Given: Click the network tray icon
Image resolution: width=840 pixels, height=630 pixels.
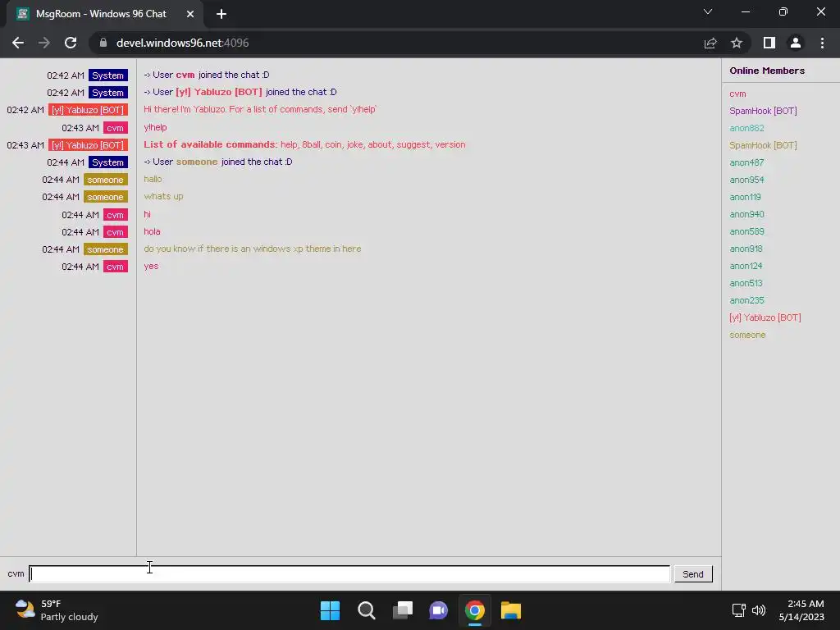Looking at the screenshot, I should tap(739, 610).
